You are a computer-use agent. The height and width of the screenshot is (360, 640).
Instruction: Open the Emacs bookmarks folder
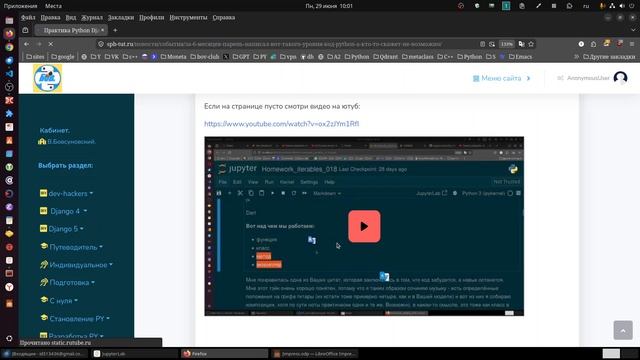click(x=520, y=57)
